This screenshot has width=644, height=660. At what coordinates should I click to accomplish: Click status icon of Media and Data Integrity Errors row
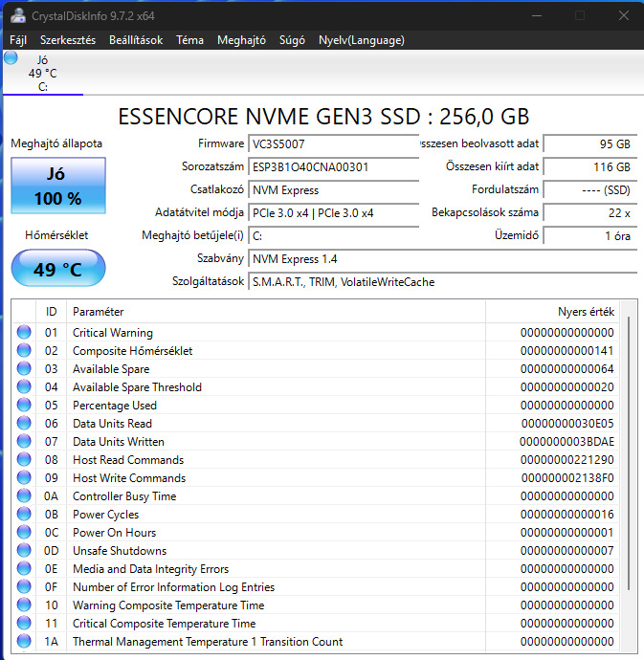click(24, 568)
